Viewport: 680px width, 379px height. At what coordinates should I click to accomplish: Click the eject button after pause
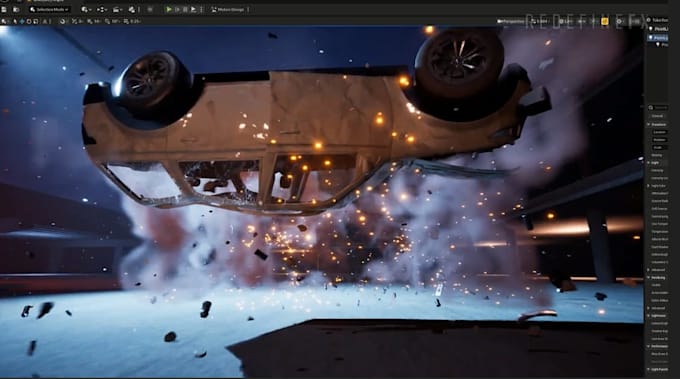click(x=193, y=10)
